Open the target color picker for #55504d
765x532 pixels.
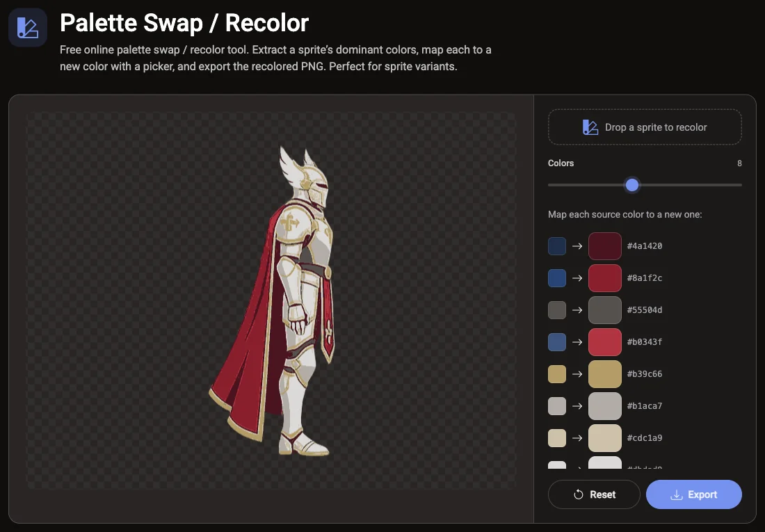(x=605, y=310)
